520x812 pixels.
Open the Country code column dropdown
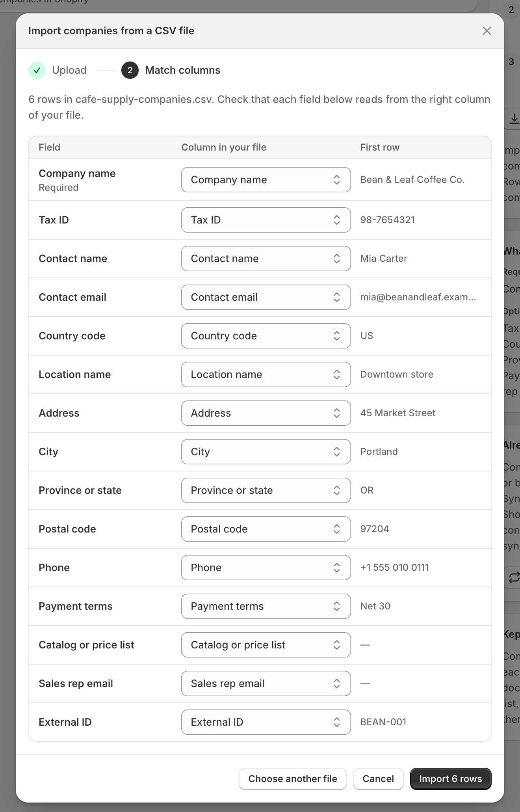click(x=266, y=336)
